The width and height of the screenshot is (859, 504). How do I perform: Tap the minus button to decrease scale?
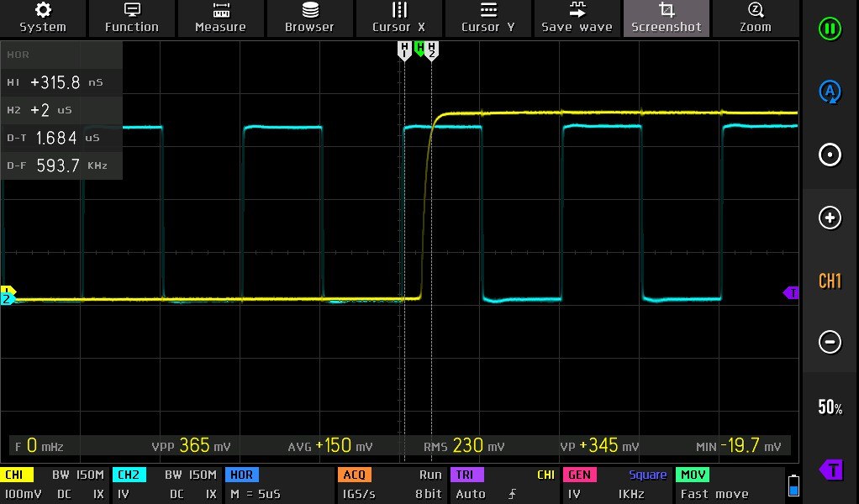coord(830,342)
